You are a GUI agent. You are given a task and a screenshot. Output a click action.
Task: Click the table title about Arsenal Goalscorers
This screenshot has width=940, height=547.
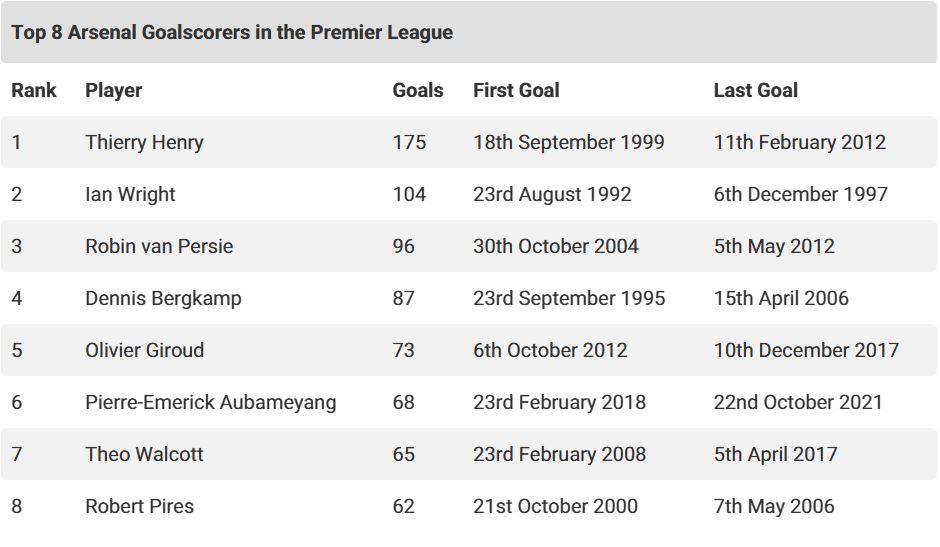(x=232, y=32)
